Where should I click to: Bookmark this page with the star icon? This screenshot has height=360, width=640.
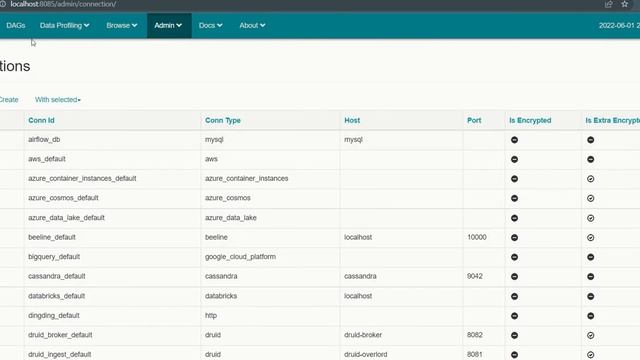(x=624, y=4)
